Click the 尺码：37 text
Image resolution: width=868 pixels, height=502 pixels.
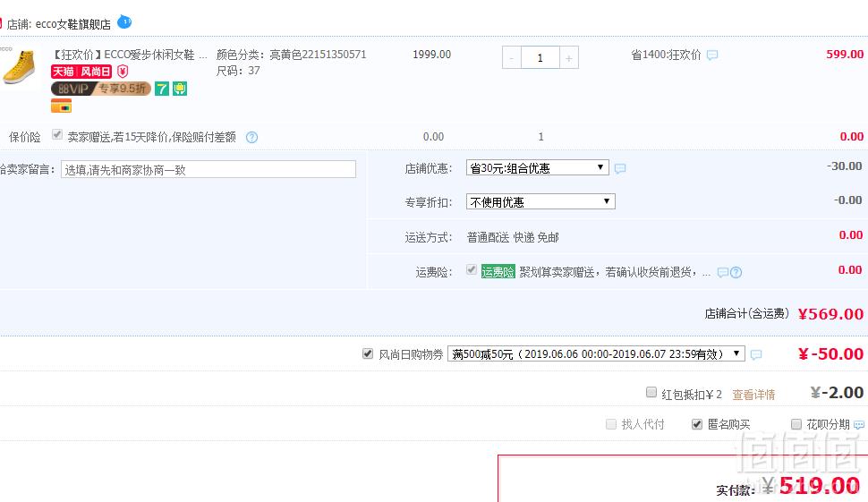pyautogui.click(x=238, y=71)
